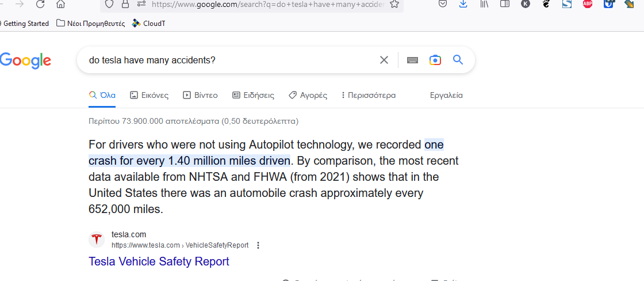Clear the search query with X icon
Image resolution: width=644 pixels, height=281 pixels.
[x=384, y=60]
